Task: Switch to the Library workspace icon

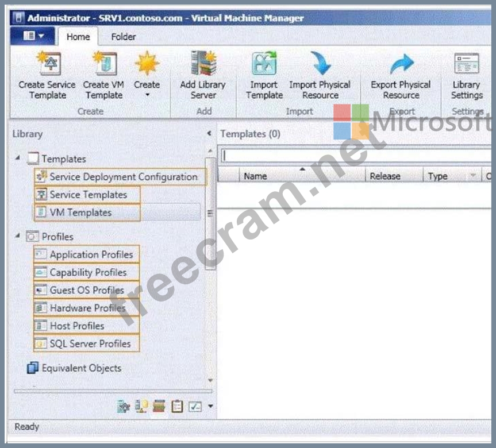Action: [159, 407]
